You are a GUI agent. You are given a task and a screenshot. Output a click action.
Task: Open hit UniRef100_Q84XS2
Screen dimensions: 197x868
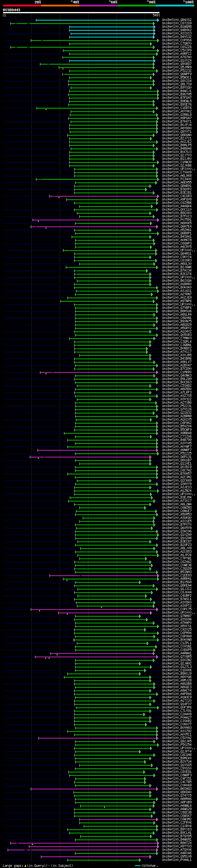pos(177,20)
